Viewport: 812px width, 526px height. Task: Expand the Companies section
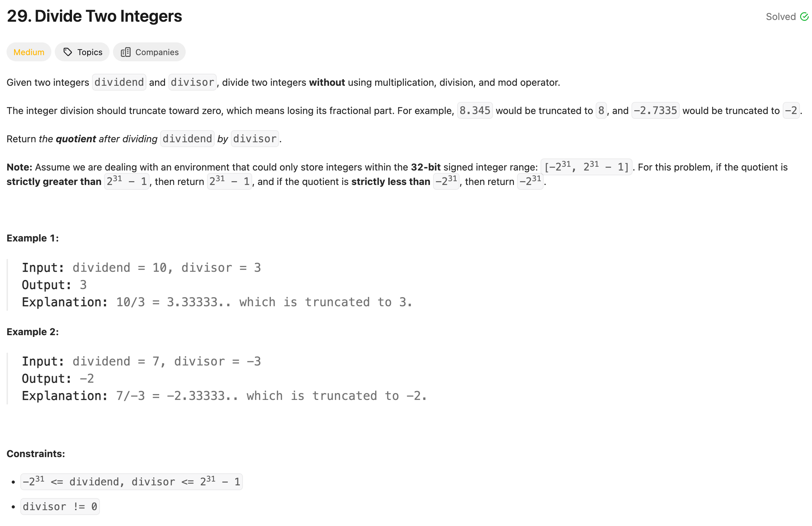pos(150,52)
